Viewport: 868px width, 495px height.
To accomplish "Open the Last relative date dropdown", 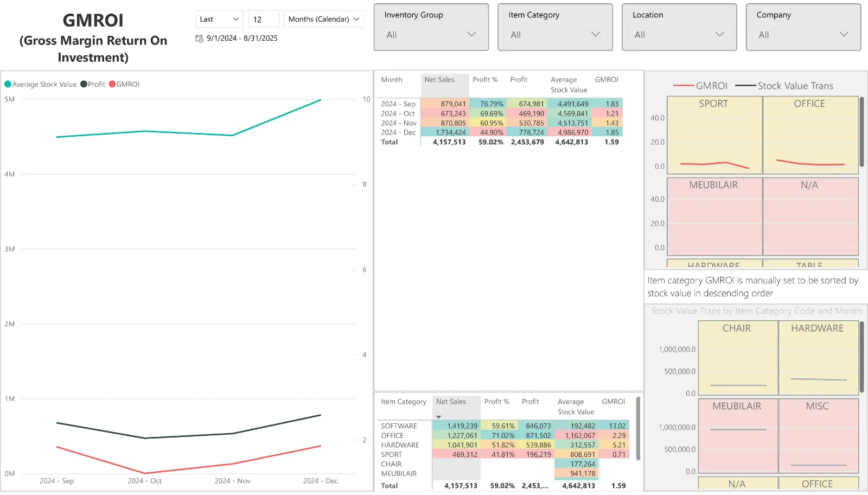I will (219, 19).
